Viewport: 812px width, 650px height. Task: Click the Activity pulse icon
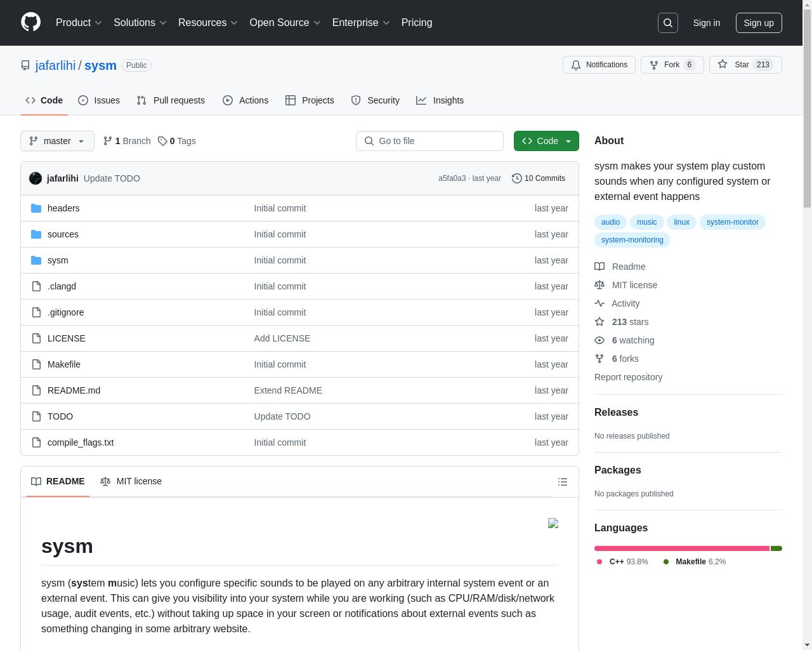click(599, 303)
